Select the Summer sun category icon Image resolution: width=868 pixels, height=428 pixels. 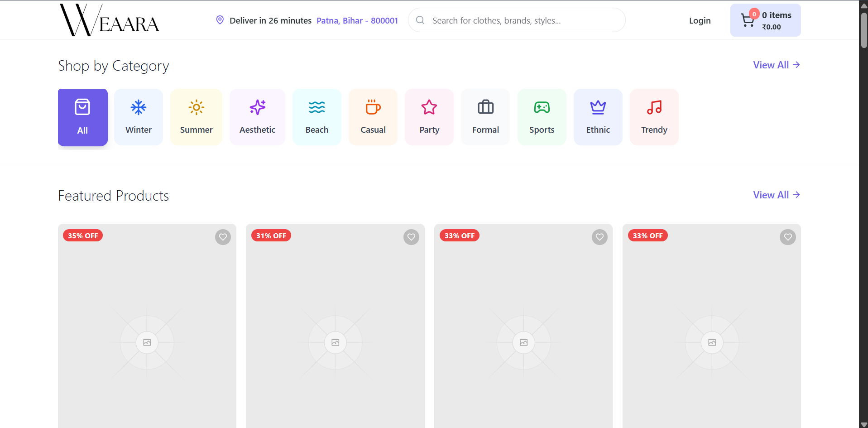[196, 107]
